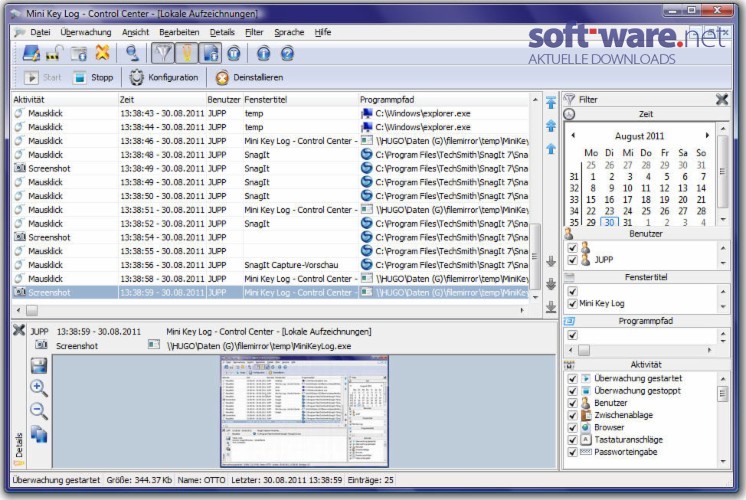The height and width of the screenshot is (500, 746).
Task: Go to previous month in calendar
Action: (x=573, y=136)
